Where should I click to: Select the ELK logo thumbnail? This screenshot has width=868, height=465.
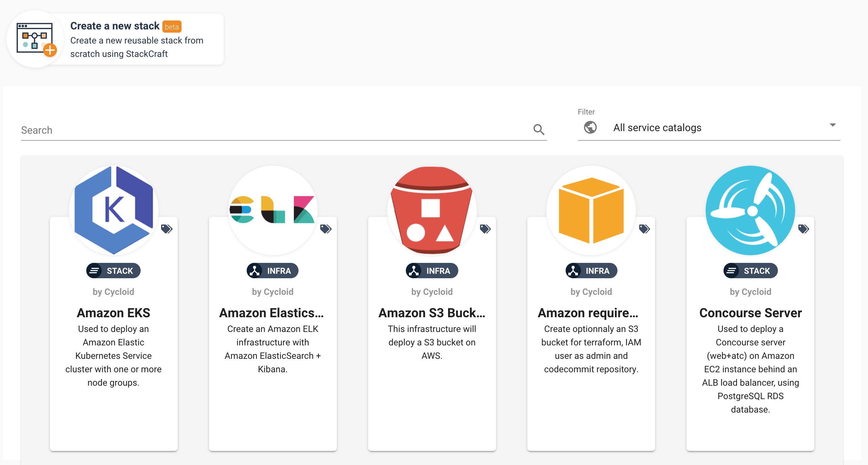point(273,210)
